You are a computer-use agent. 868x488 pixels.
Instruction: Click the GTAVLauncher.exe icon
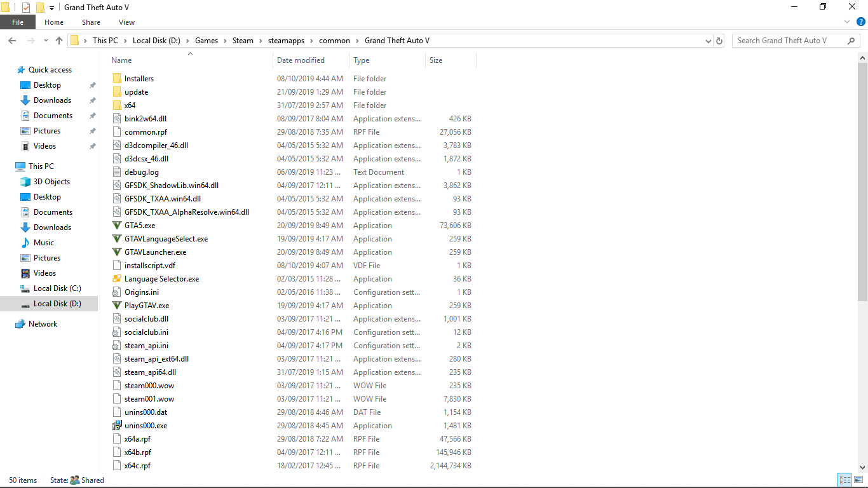tap(116, 252)
